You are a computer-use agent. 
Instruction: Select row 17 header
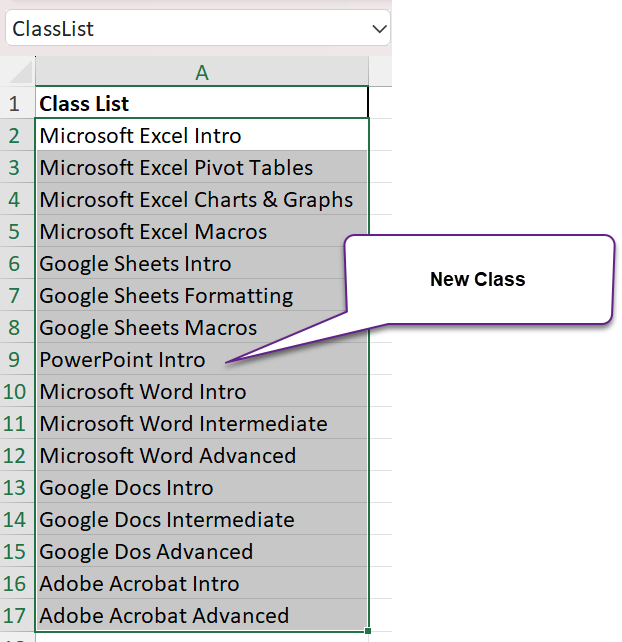17,615
